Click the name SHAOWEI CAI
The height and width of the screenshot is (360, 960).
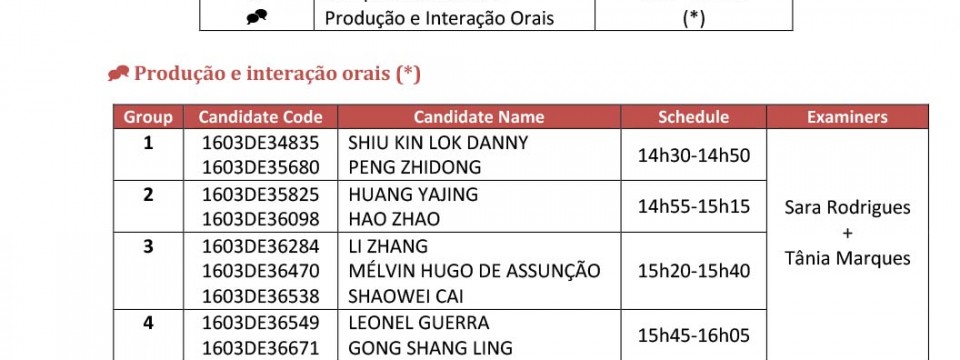point(406,296)
